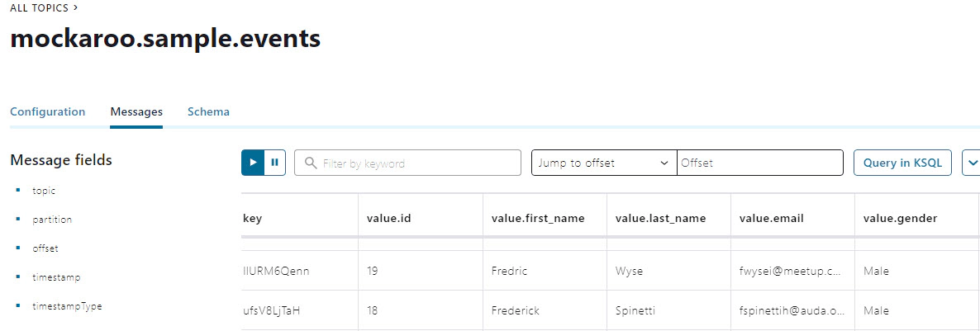Click the play button to resume messages

[x=253, y=163]
